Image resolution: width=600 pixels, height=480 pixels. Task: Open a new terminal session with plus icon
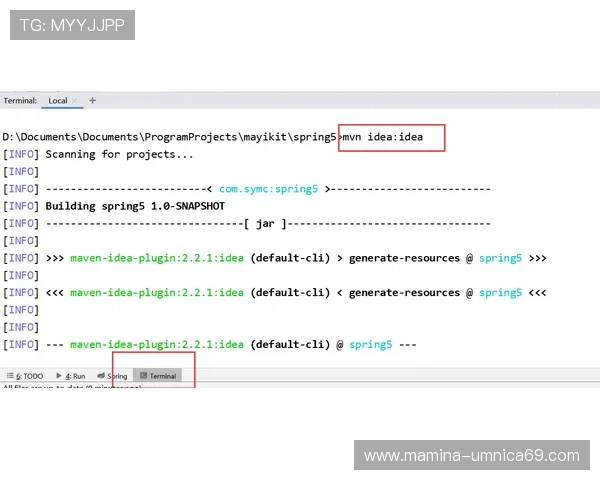click(93, 100)
